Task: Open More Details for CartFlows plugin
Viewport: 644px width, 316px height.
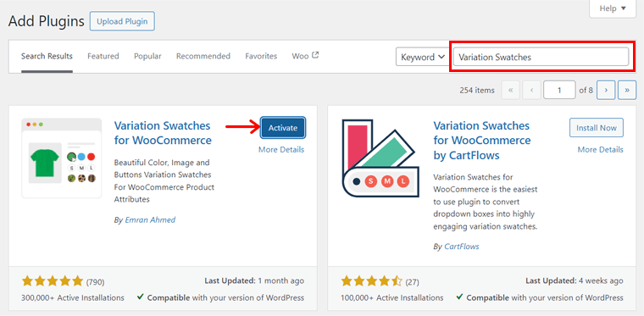Action: coord(601,150)
